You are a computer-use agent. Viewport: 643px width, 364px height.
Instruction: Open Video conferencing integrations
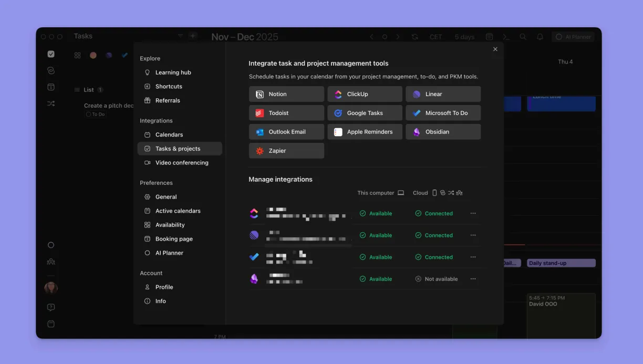[x=180, y=163]
